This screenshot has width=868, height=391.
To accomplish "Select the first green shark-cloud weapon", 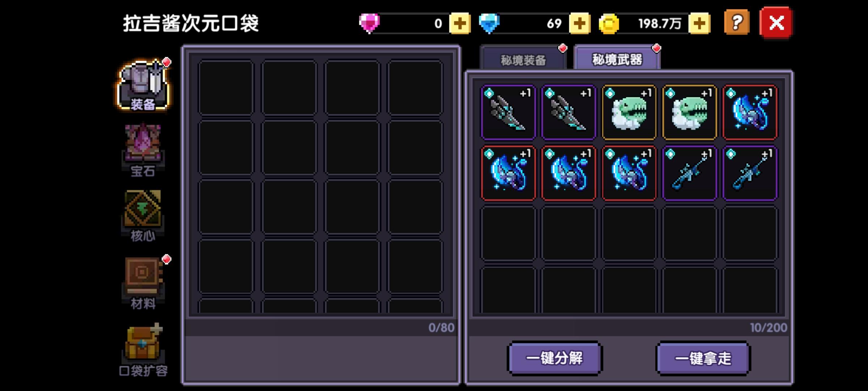I will [x=629, y=112].
